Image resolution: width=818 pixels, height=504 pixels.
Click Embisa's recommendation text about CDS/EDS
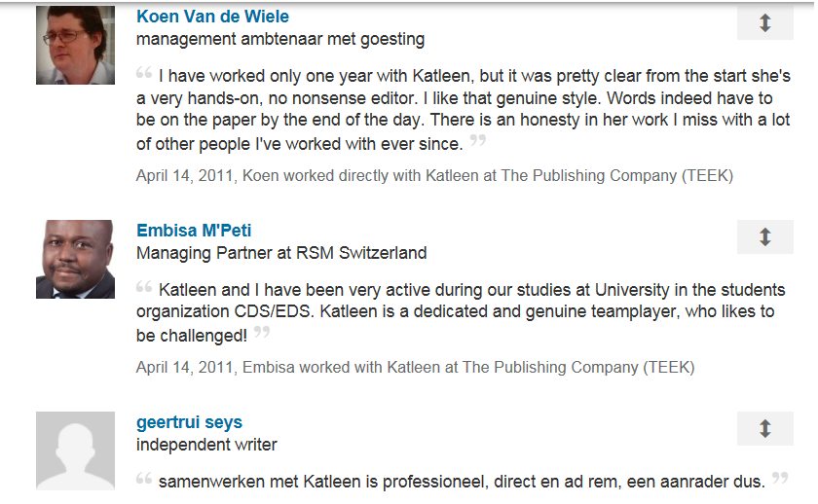[x=458, y=311]
